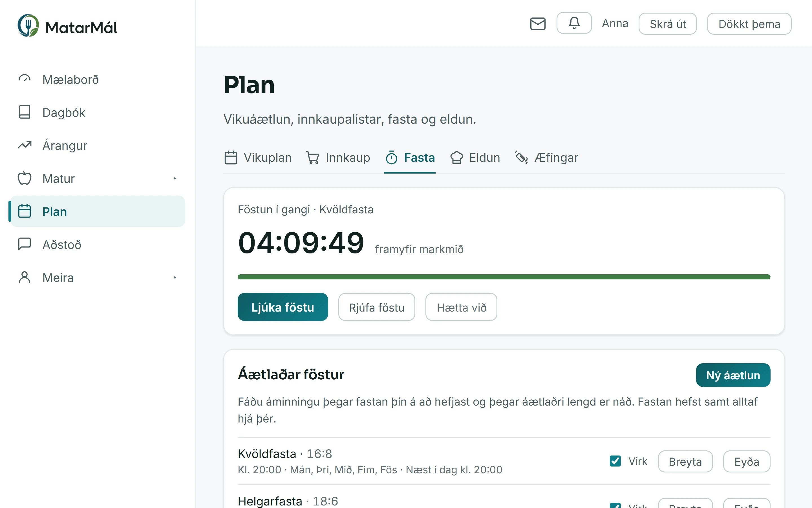Click the Aðstoð chat bubble icon
The width and height of the screenshot is (812, 508).
25,244
